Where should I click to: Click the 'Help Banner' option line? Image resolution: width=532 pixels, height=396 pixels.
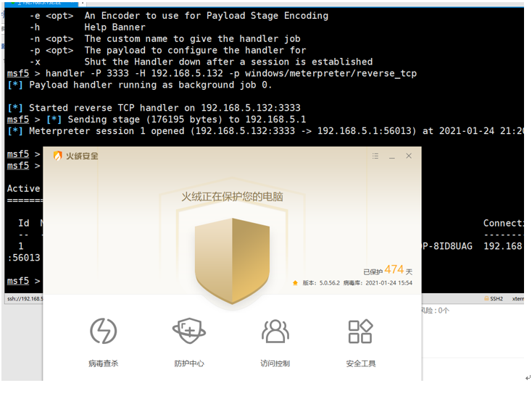[88, 27]
